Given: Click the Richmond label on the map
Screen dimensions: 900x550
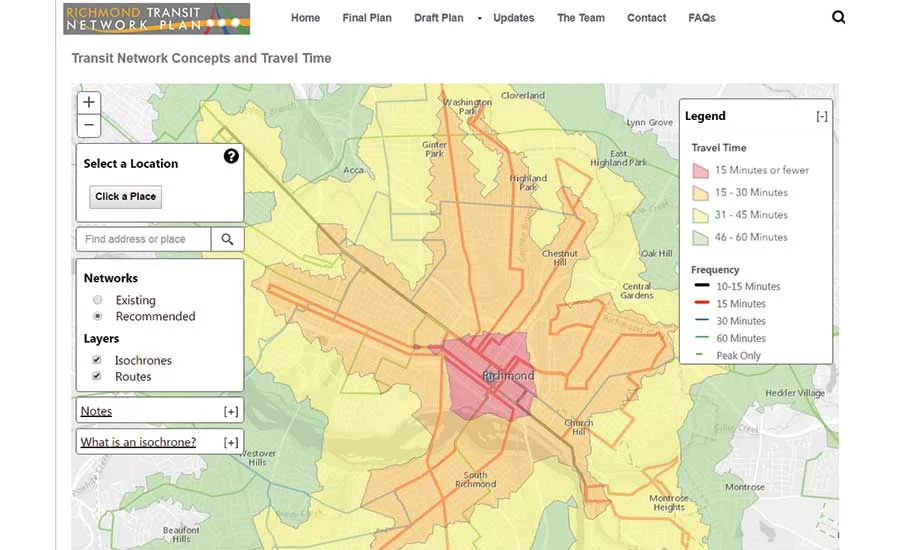Looking at the screenshot, I should (x=509, y=376).
